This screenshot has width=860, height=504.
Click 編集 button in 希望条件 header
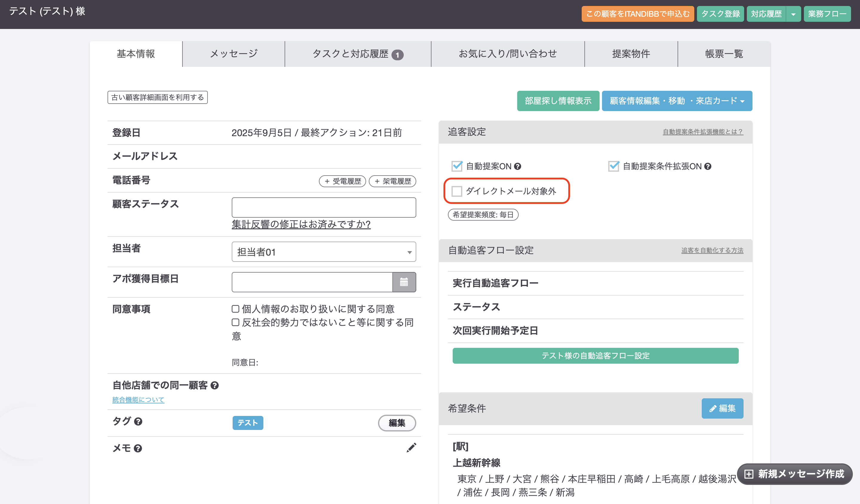(x=722, y=408)
